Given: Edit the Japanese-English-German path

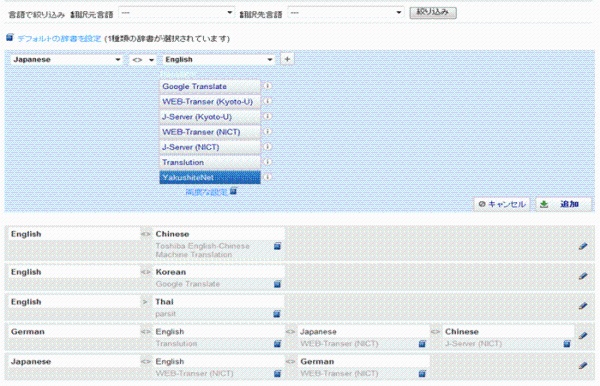Looking at the screenshot, I should pyautogui.click(x=583, y=365).
